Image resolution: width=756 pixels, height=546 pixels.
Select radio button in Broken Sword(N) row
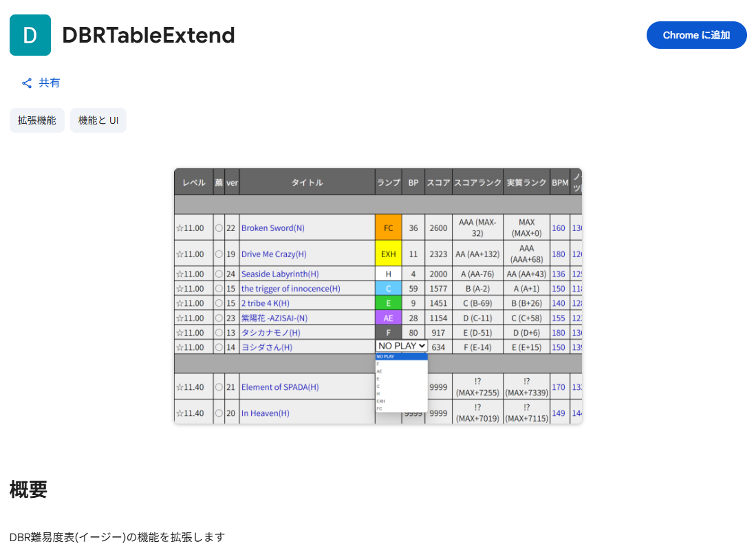219,228
